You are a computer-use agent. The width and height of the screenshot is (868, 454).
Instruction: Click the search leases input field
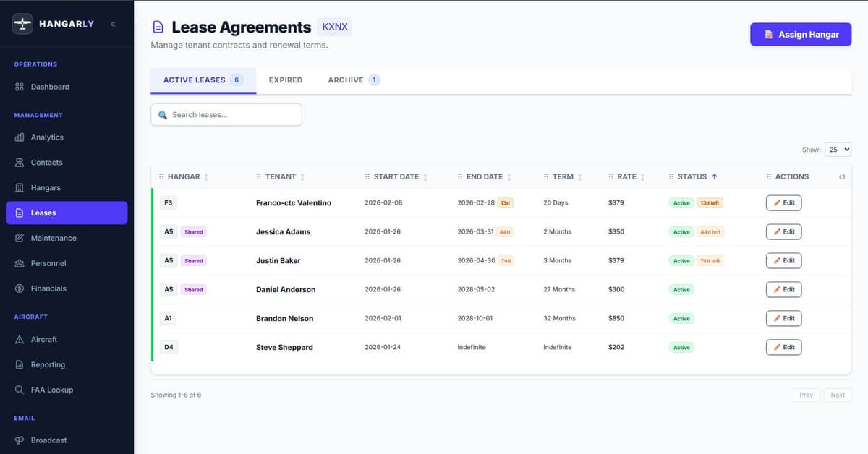click(226, 114)
